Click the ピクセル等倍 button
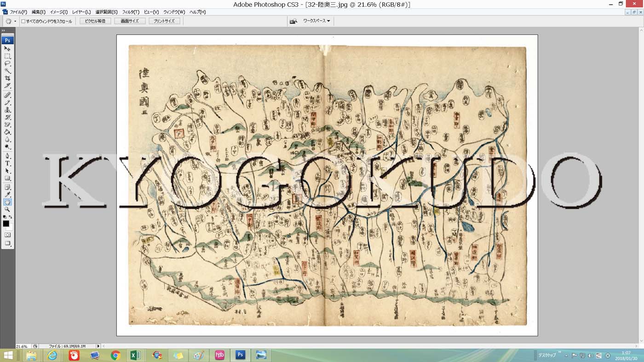The image size is (644, 362). tap(95, 21)
